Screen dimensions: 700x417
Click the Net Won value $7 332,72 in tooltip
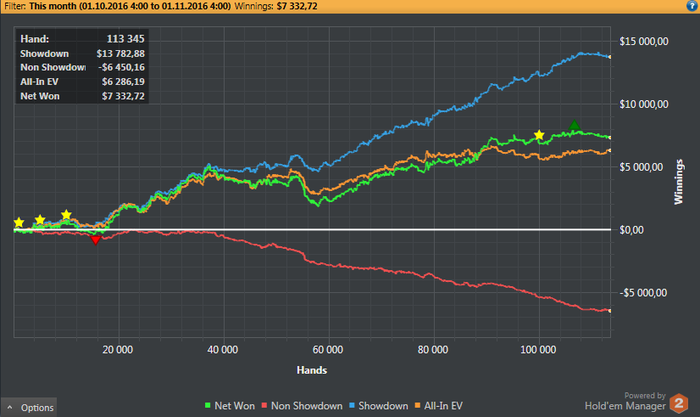point(123,96)
